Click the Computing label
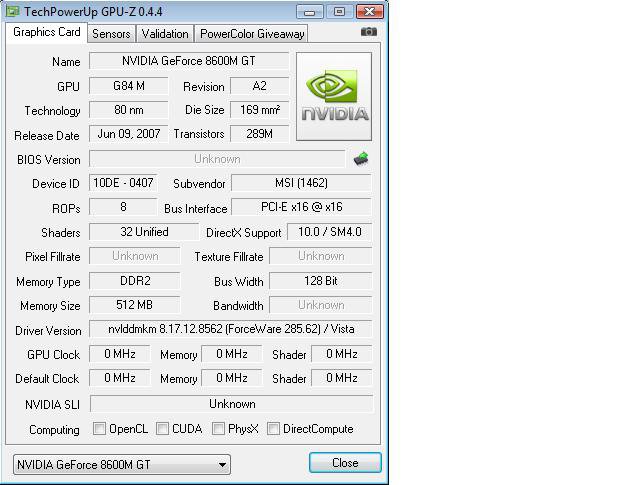 (x=54, y=430)
